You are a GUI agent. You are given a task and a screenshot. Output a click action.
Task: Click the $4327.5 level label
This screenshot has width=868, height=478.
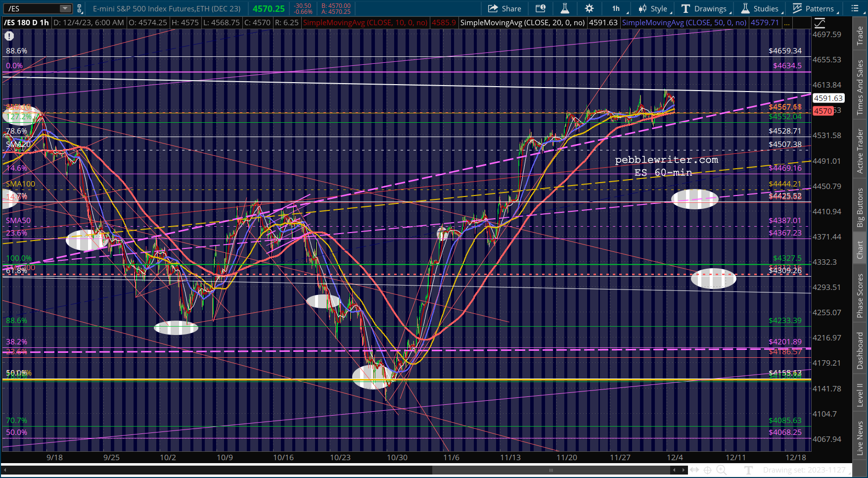pyautogui.click(x=787, y=258)
